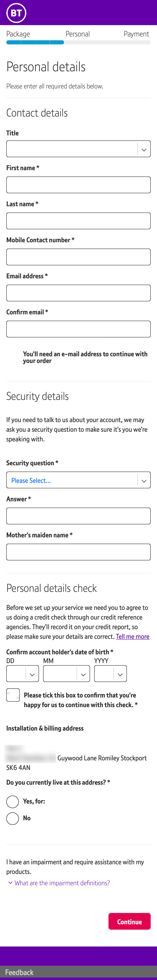Click the BT logo icon
This screenshot has width=157, height=980.
(16, 13)
